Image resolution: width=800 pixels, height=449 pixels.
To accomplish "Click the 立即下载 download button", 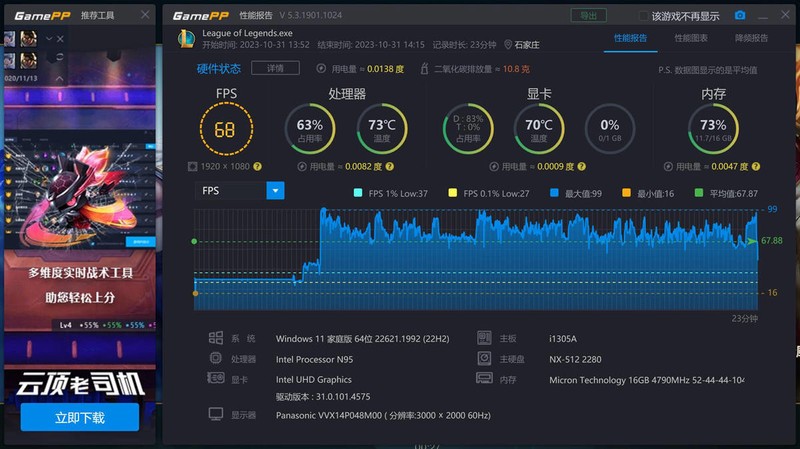I will 80,417.
